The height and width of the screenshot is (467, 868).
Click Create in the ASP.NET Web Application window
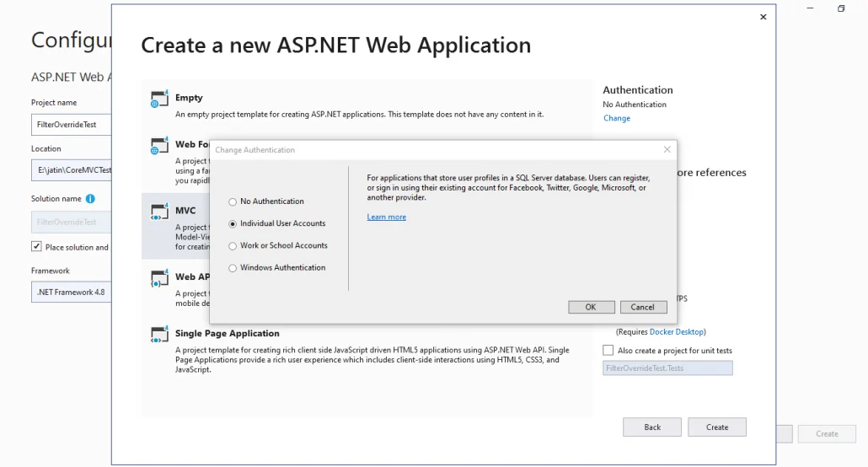pyautogui.click(x=717, y=427)
